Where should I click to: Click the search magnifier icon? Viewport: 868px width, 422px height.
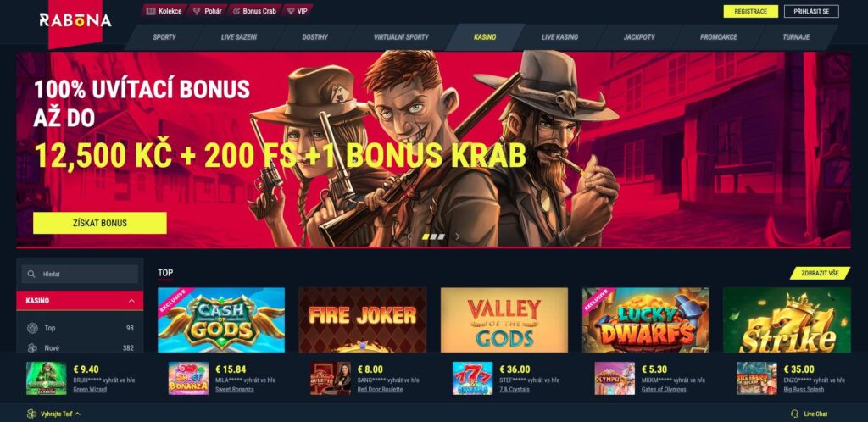(x=31, y=274)
